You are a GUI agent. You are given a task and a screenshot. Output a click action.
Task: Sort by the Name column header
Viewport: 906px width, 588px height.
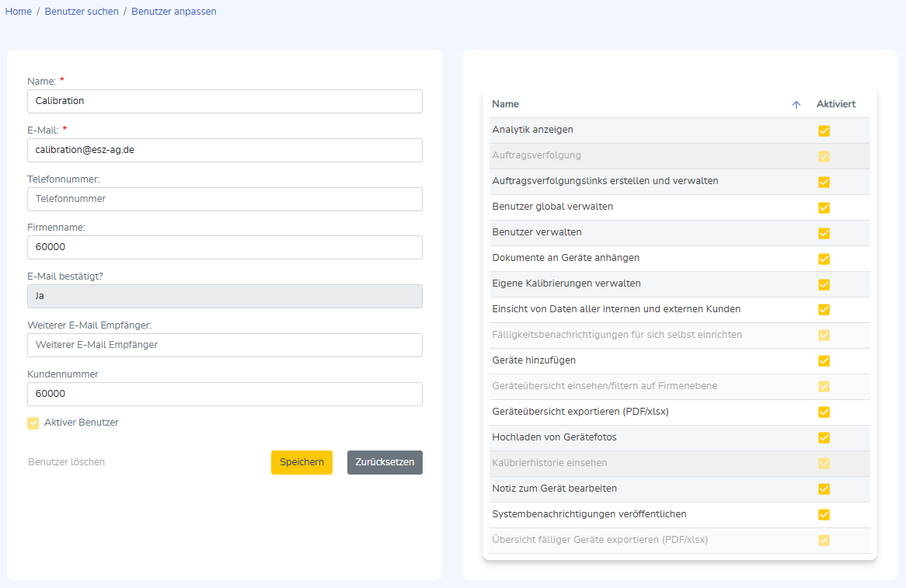click(x=506, y=104)
